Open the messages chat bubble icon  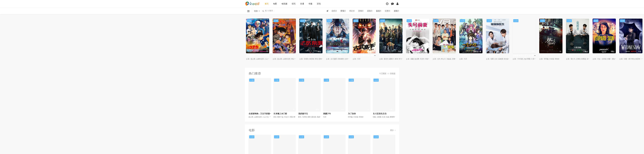[392, 4]
